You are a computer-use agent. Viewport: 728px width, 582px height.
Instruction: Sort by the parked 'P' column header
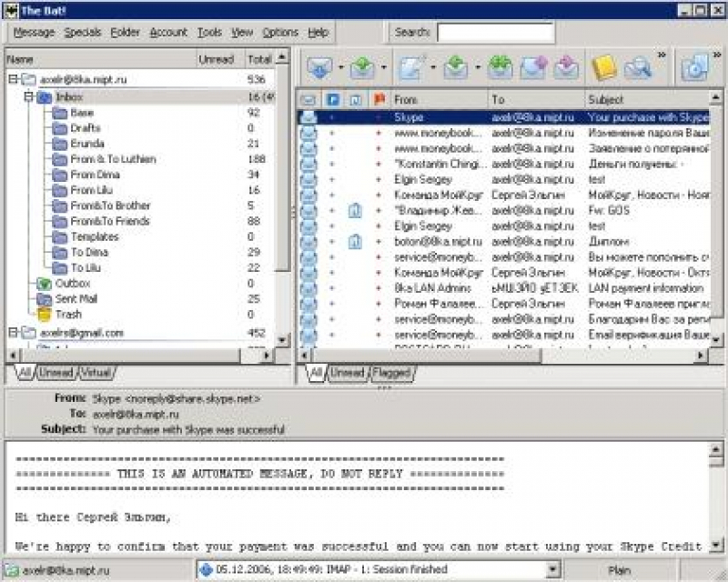(332, 99)
